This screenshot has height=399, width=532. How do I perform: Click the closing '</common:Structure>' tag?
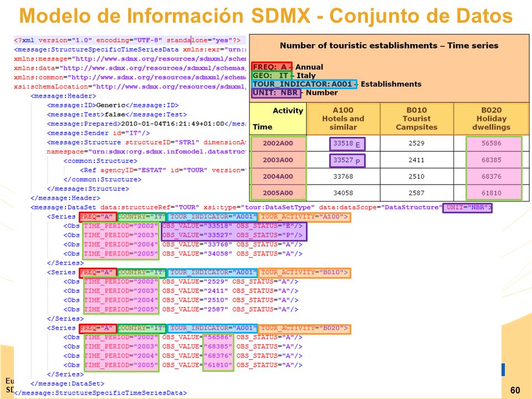tap(103, 180)
